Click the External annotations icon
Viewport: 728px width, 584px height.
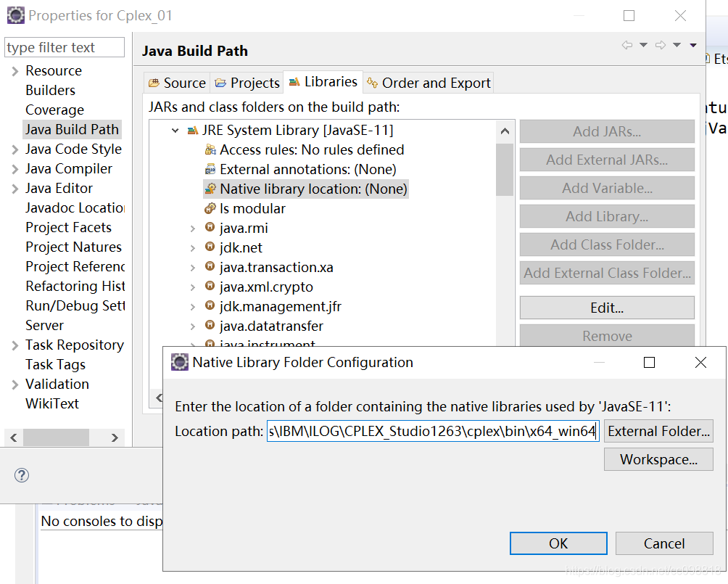210,169
